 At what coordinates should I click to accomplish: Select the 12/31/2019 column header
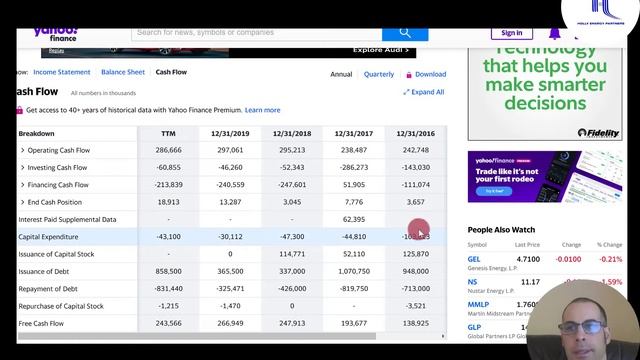coord(230,133)
